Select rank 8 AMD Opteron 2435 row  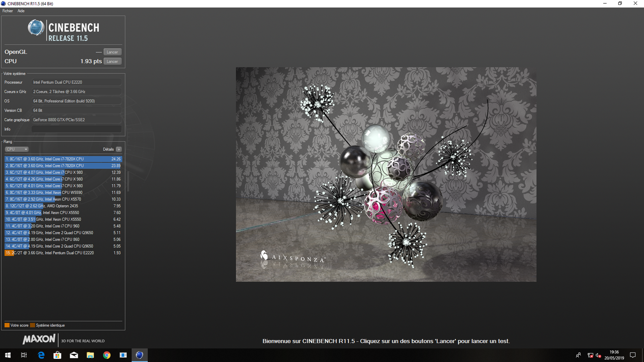point(63,206)
